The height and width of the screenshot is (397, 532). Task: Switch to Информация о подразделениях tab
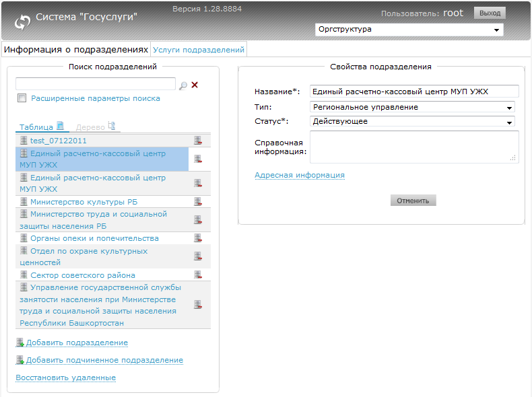[x=76, y=50]
